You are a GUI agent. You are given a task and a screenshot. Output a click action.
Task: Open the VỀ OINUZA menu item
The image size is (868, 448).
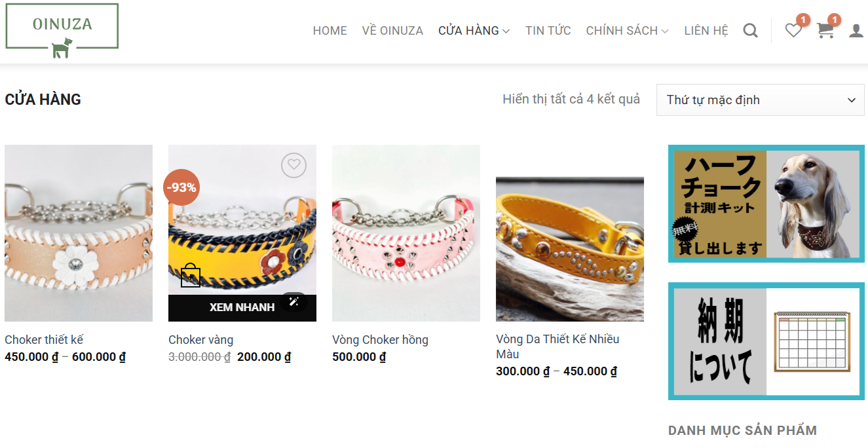point(392,31)
